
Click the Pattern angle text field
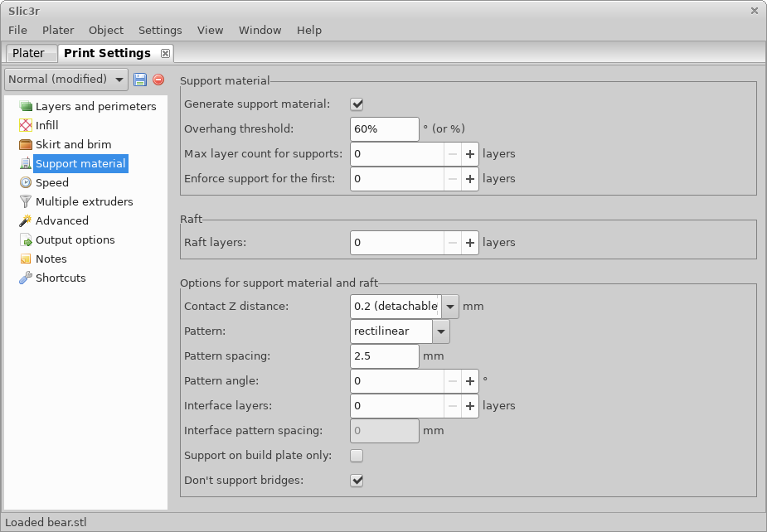397,381
